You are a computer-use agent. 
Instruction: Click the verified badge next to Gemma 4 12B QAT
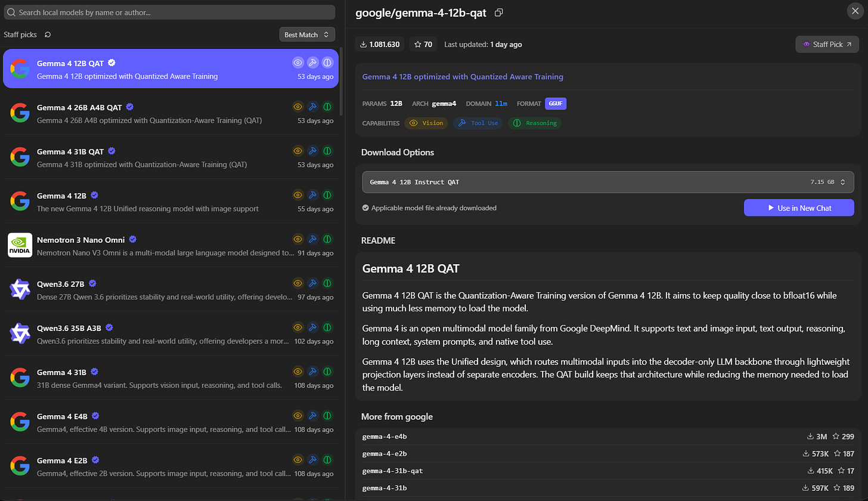click(x=111, y=63)
